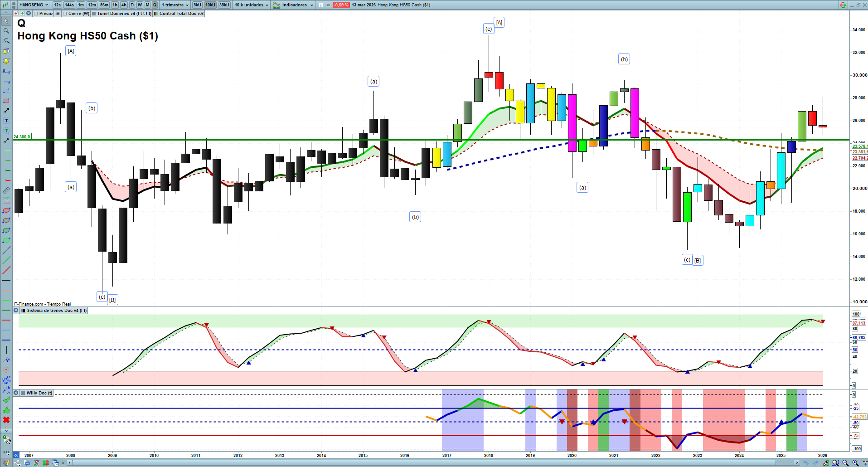Click the Indicadores chart icon

(276, 5)
